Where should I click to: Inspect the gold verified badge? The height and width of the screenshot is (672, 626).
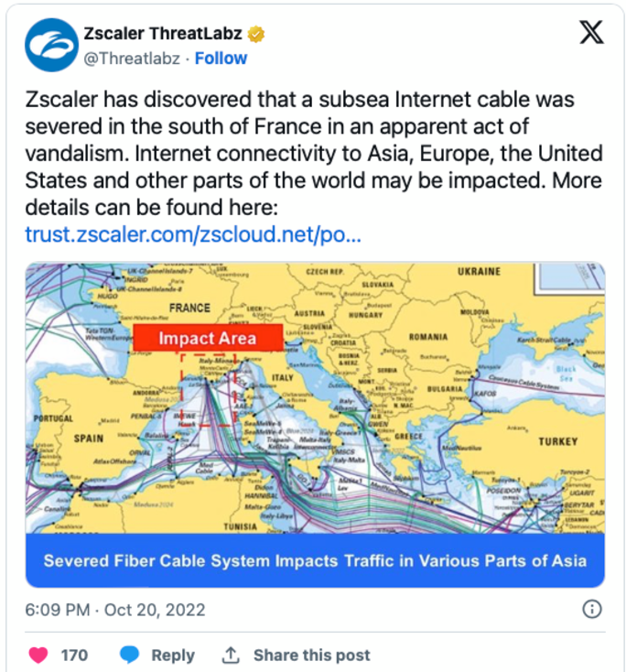coord(255,34)
